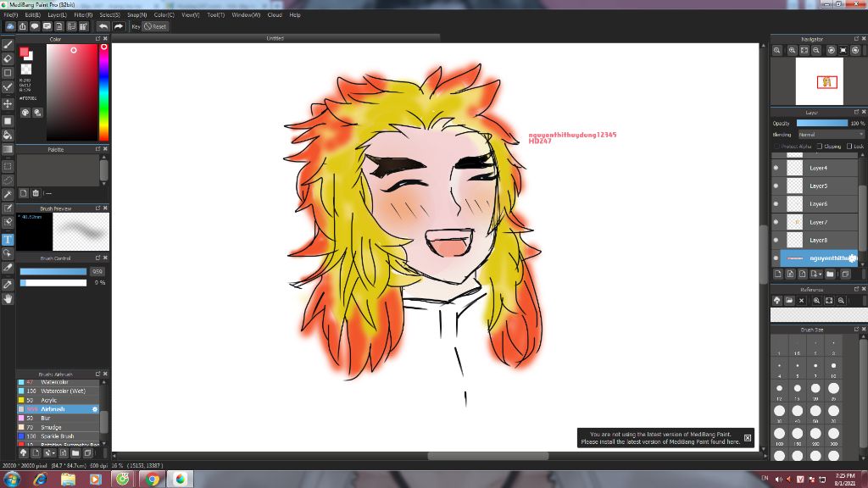
Task: Open the Blending mode dropdown
Action: [x=831, y=135]
